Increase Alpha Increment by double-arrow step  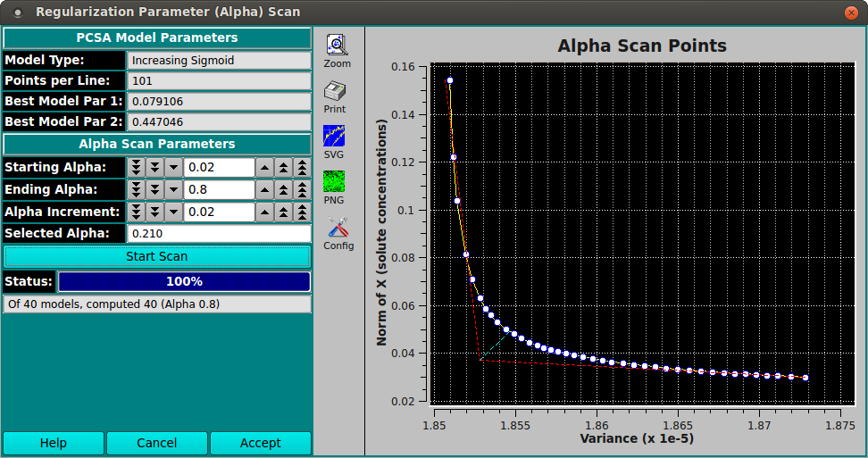pos(283,212)
